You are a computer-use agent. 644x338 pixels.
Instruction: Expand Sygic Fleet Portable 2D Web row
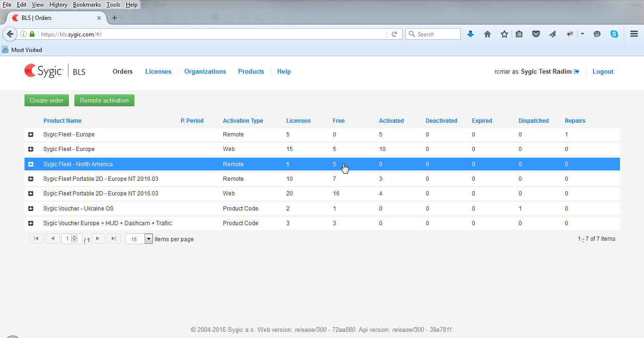coord(31,194)
